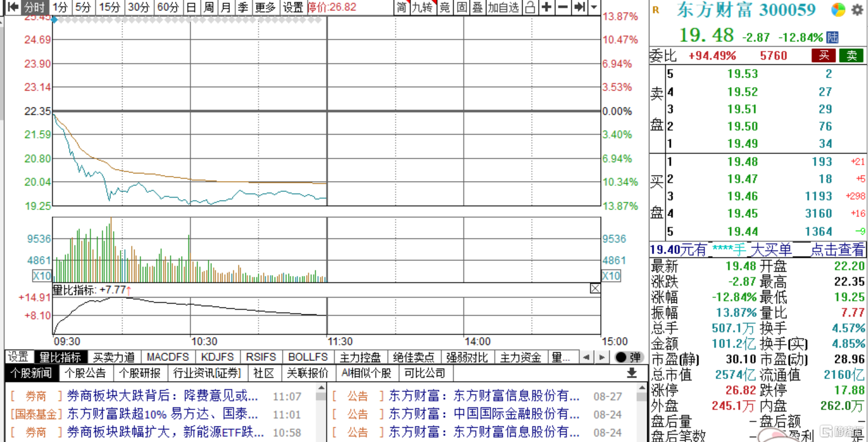868x442 pixels.
Task: Select the 主力控盘 indicator tab
Action: [360, 357]
